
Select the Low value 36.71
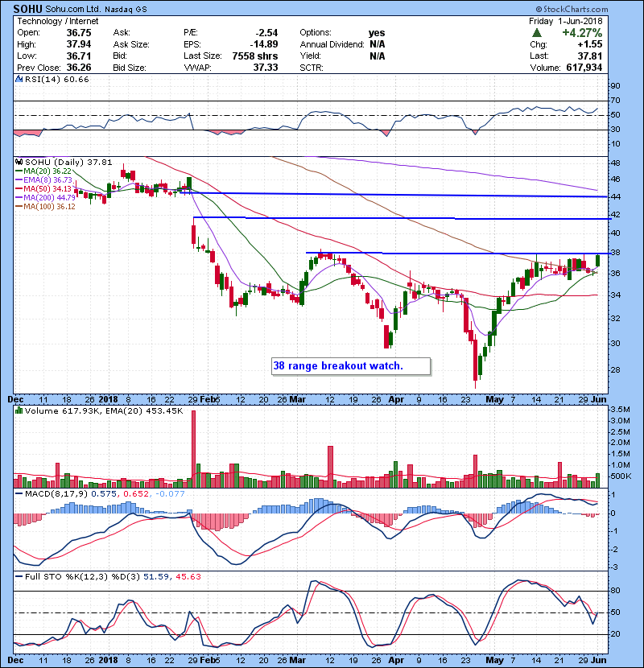click(79, 56)
